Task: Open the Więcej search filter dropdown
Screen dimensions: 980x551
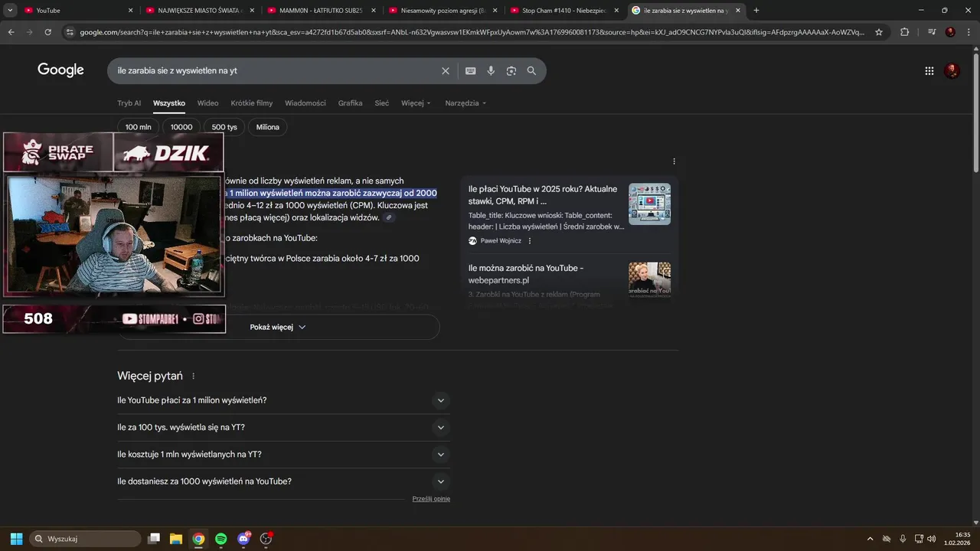Action: [x=416, y=103]
